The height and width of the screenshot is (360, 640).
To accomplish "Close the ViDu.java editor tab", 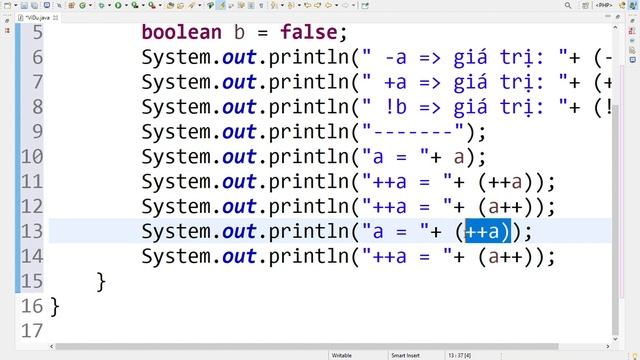I will [x=56, y=18].
